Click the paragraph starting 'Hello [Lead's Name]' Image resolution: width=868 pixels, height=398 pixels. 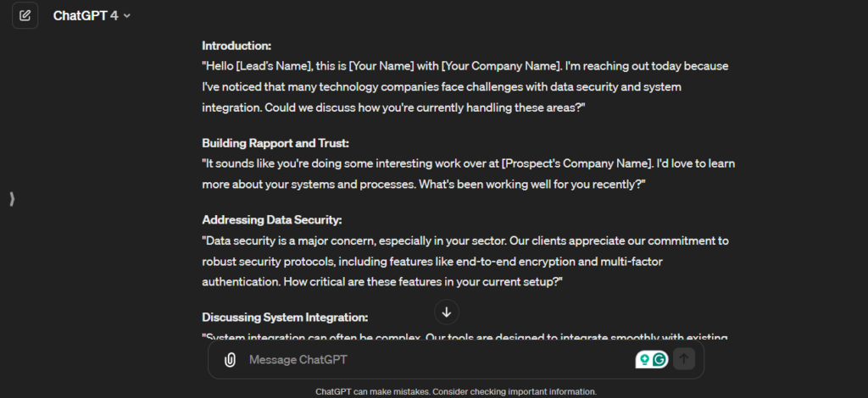coord(465,86)
